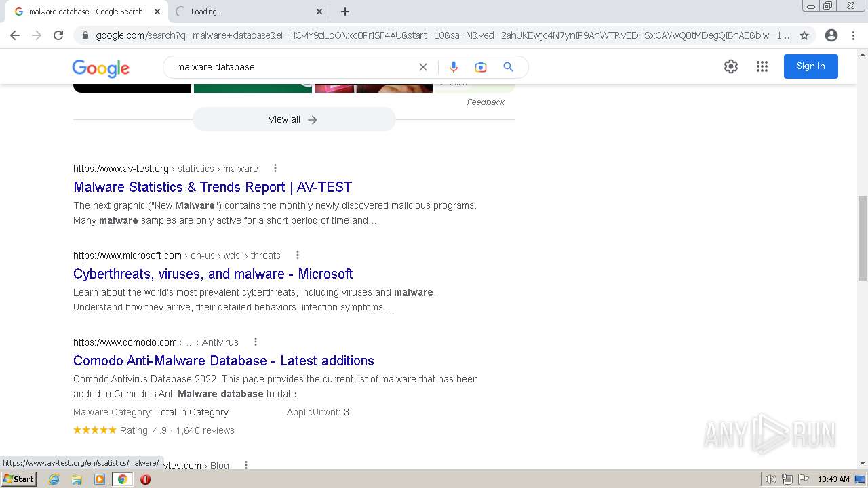Open more options for the Comodo result
Image resolution: width=868 pixels, height=488 pixels.
point(256,342)
